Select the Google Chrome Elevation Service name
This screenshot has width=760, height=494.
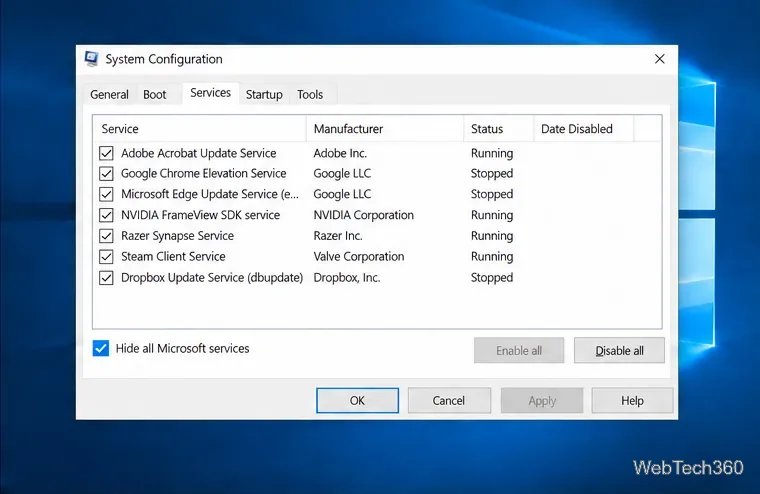point(204,174)
